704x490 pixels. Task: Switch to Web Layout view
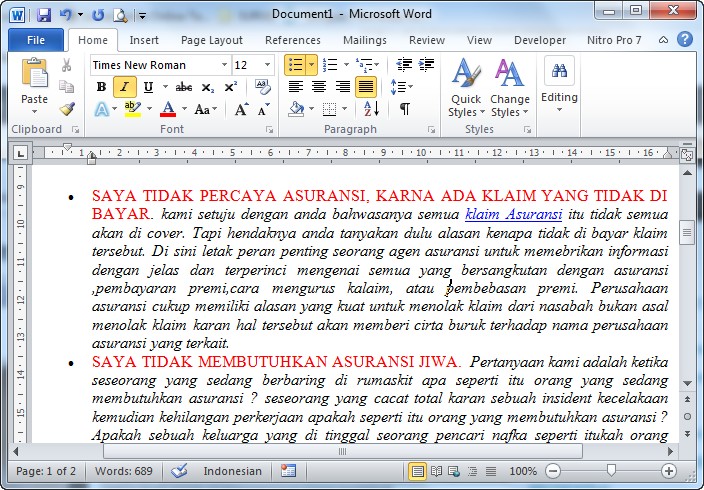454,471
